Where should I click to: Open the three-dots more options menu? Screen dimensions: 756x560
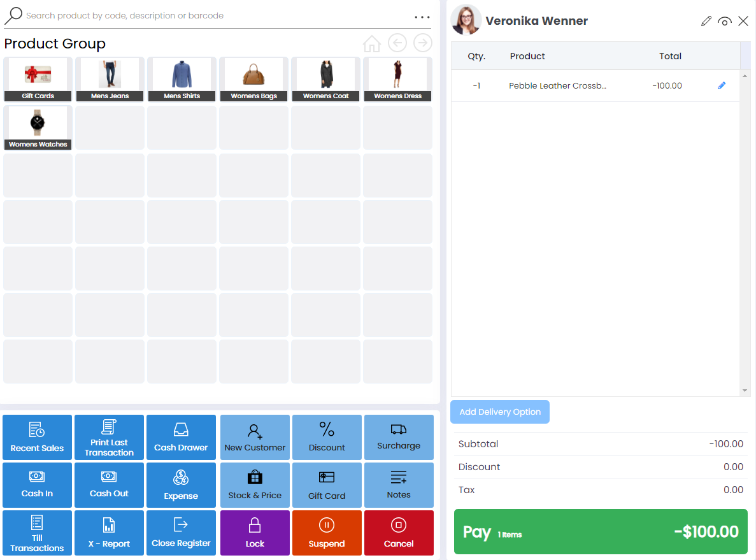pos(422,17)
